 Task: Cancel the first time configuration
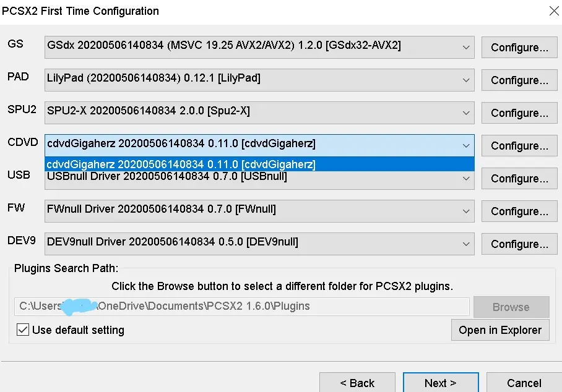click(x=524, y=383)
